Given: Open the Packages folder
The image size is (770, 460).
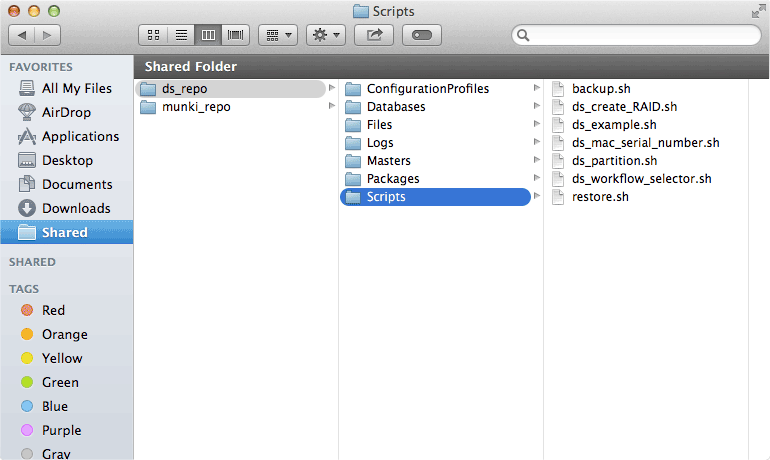Looking at the screenshot, I should point(392,179).
